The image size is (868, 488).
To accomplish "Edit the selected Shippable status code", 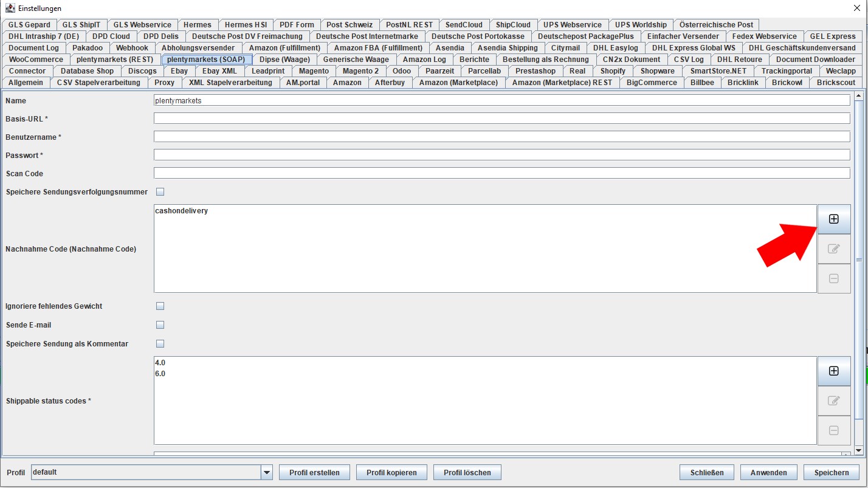I will coord(833,401).
